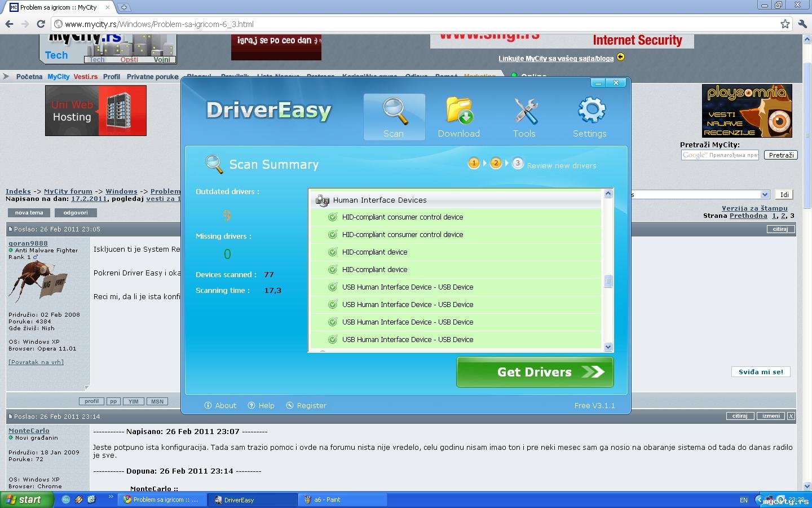Click the driver list scrollbar thumb
812x508 pixels.
[x=608, y=281]
